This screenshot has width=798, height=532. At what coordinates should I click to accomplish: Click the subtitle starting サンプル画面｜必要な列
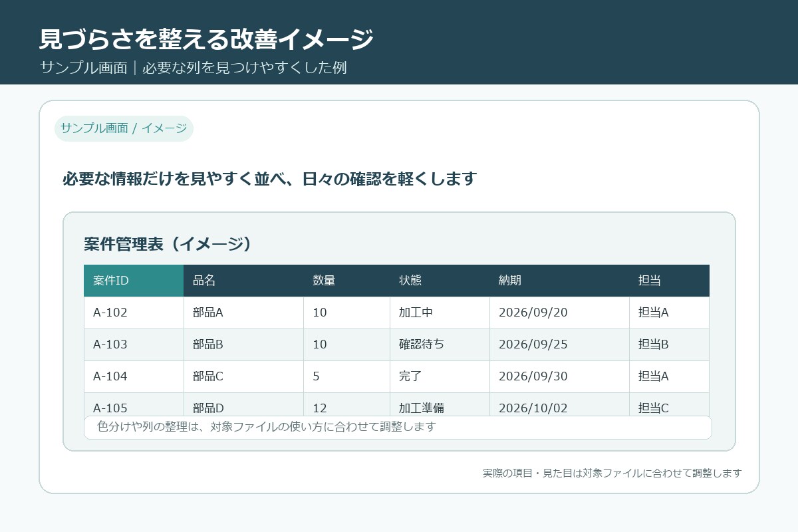(193, 68)
